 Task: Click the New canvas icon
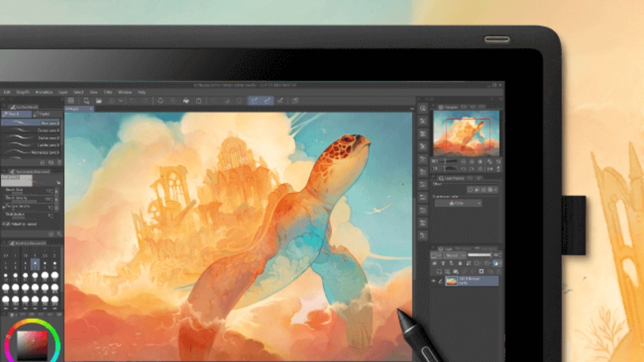(86, 101)
